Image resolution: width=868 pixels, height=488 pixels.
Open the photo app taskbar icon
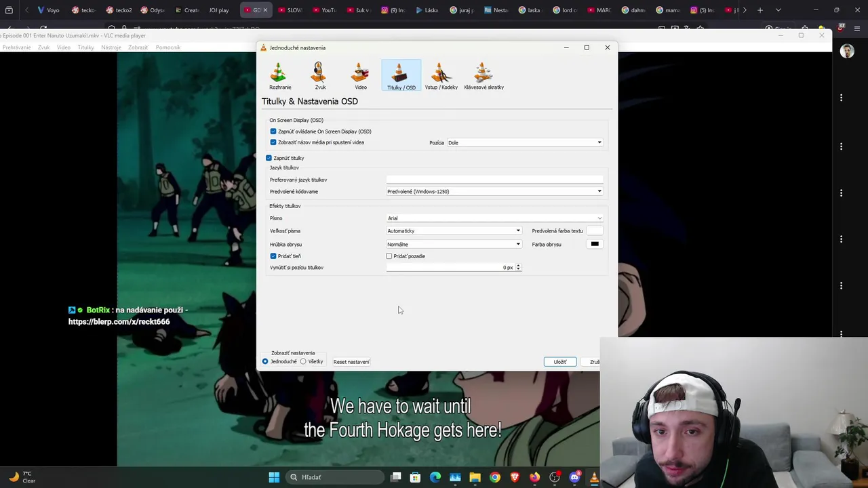tap(455, 477)
